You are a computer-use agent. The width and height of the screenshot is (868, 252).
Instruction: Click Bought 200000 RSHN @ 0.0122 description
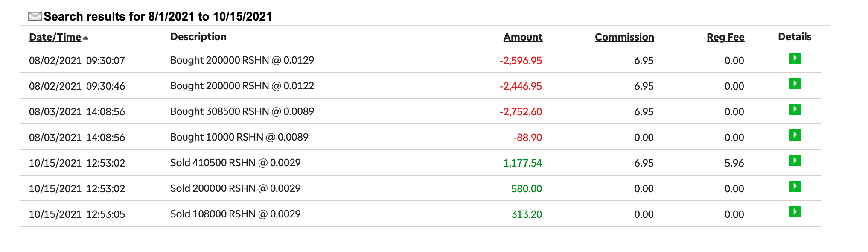coord(242,86)
